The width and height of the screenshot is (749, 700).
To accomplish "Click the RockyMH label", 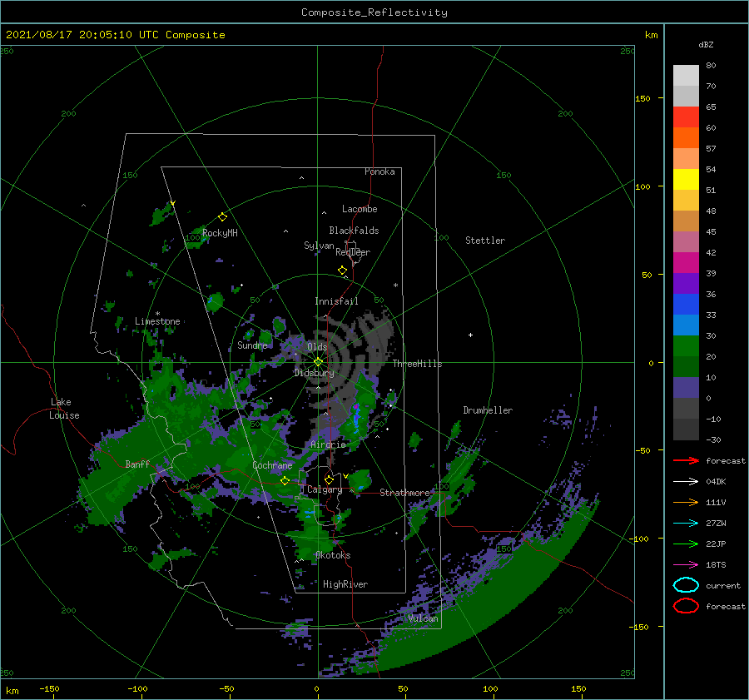I will click(x=220, y=233).
